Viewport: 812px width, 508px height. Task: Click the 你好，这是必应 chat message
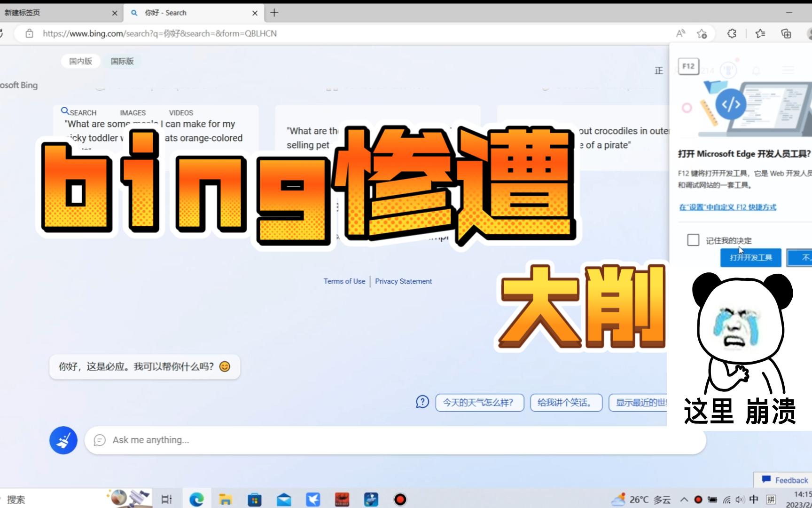click(145, 366)
